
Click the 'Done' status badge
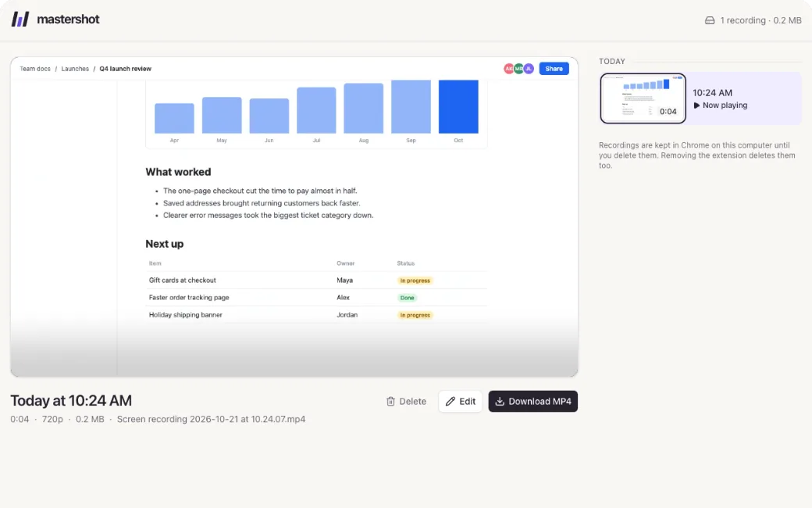click(x=407, y=298)
